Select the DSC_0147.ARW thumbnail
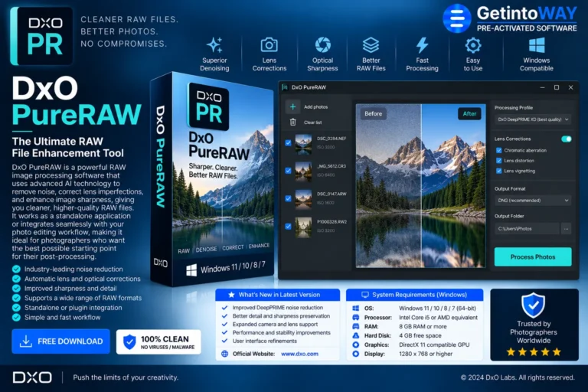This screenshot has height=392, width=588. pos(303,200)
